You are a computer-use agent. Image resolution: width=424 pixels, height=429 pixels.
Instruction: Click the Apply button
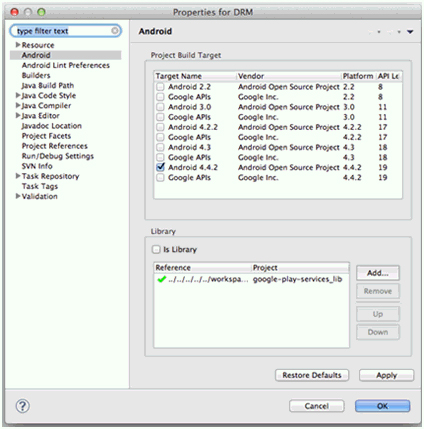(386, 375)
